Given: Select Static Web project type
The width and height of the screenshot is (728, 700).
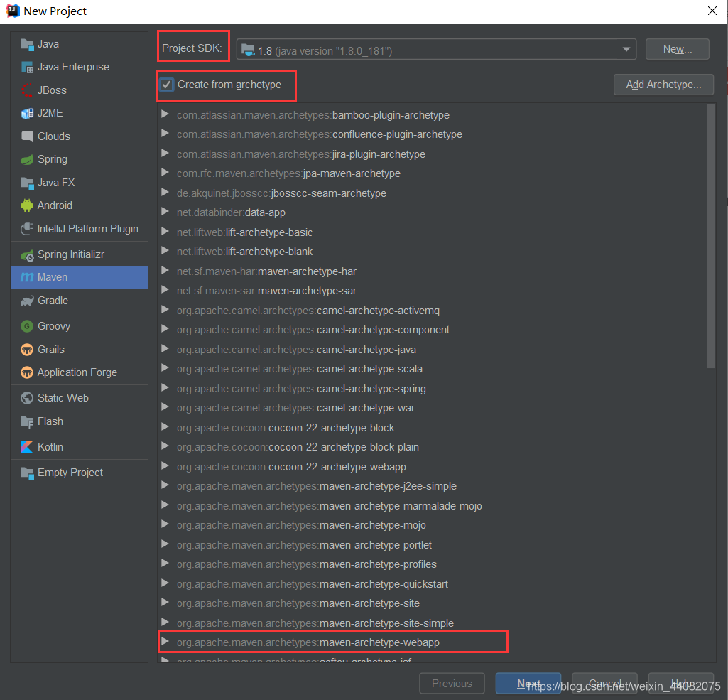Looking at the screenshot, I should coord(79,398).
